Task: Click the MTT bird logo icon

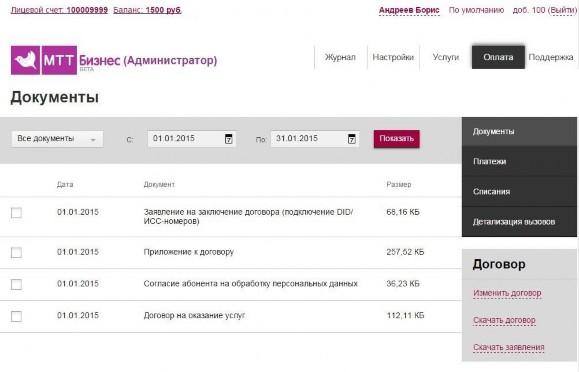Action: pos(25,60)
